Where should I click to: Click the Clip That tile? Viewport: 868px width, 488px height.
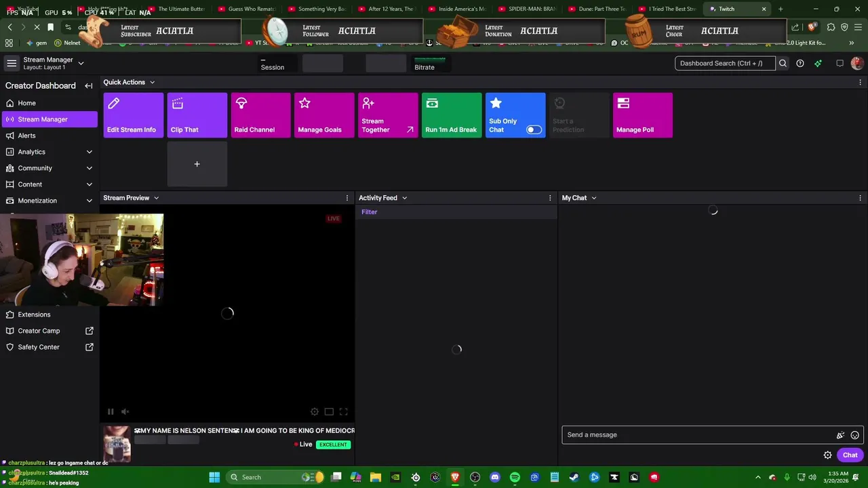(197, 115)
